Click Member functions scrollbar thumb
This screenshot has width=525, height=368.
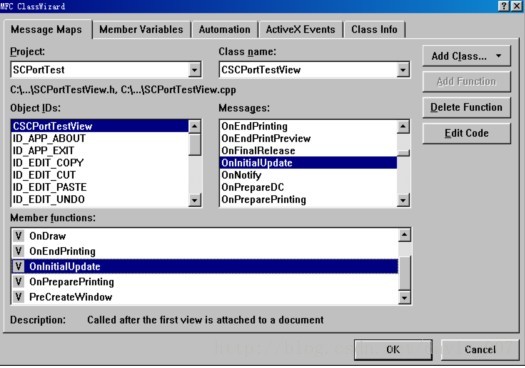(x=404, y=273)
